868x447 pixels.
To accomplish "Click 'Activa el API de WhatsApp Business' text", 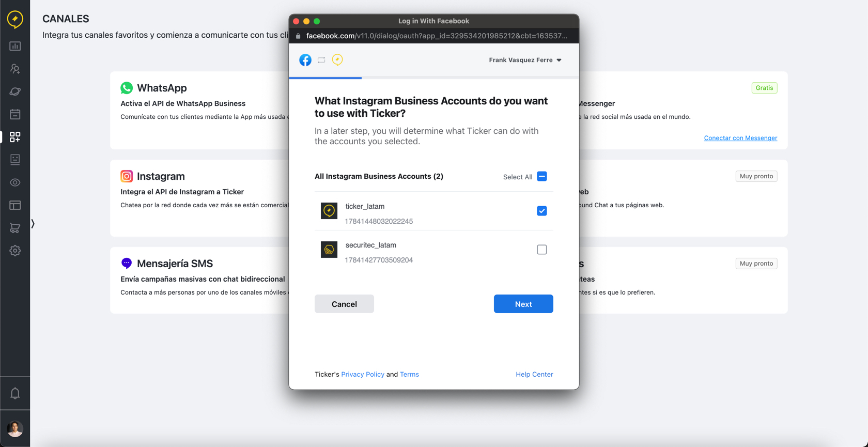I will [183, 103].
